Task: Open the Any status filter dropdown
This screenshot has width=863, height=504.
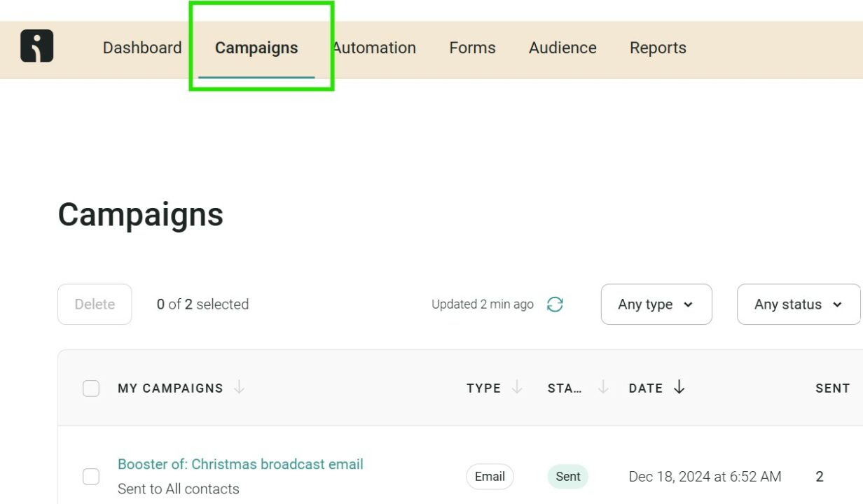Action: [x=798, y=304]
